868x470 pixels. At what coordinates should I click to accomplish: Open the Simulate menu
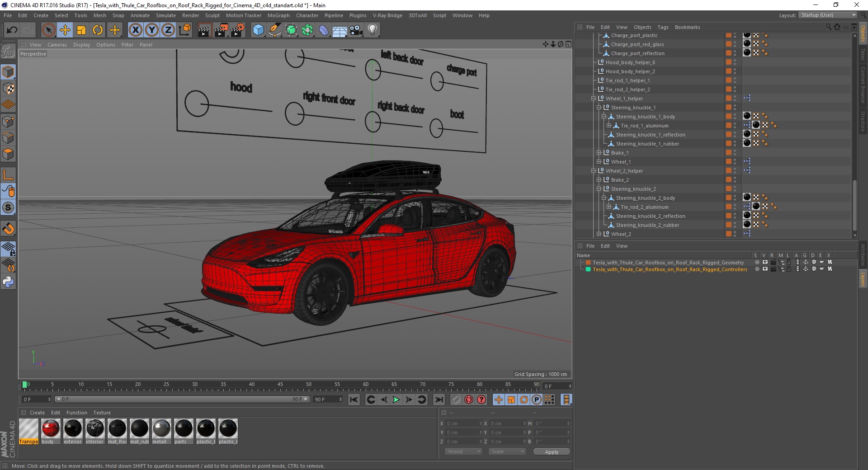coord(166,15)
